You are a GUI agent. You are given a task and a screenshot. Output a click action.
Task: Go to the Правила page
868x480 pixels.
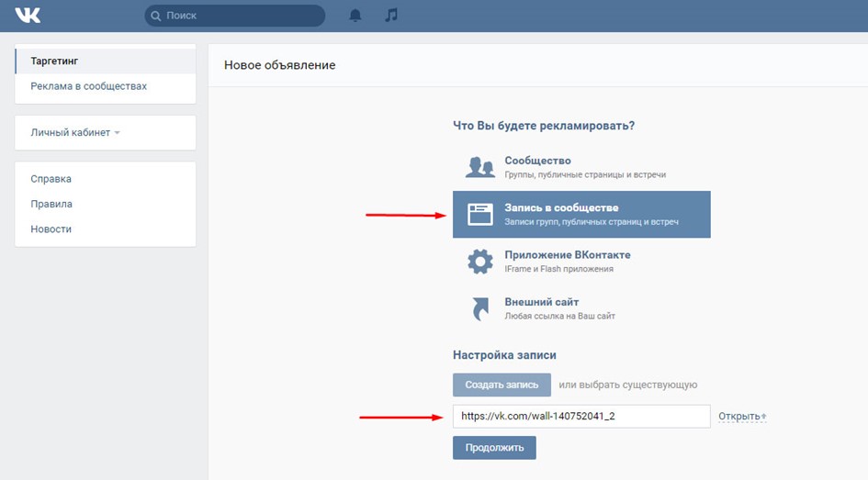[x=51, y=204]
